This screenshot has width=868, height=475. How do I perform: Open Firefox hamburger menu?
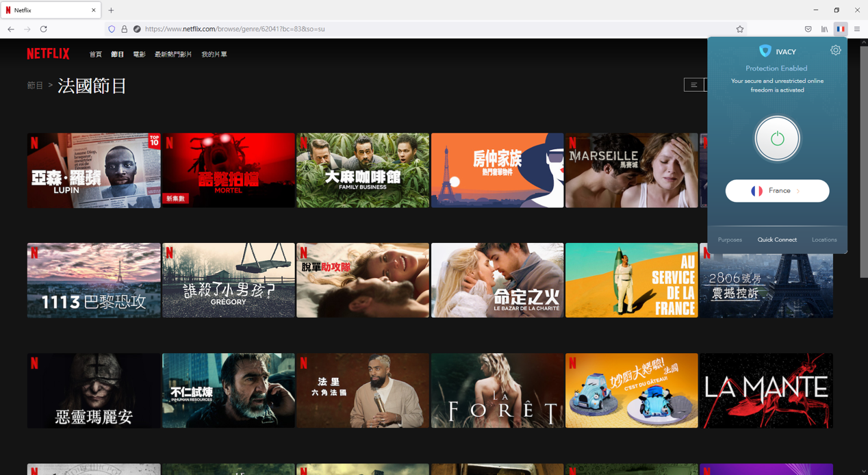pyautogui.click(x=857, y=29)
